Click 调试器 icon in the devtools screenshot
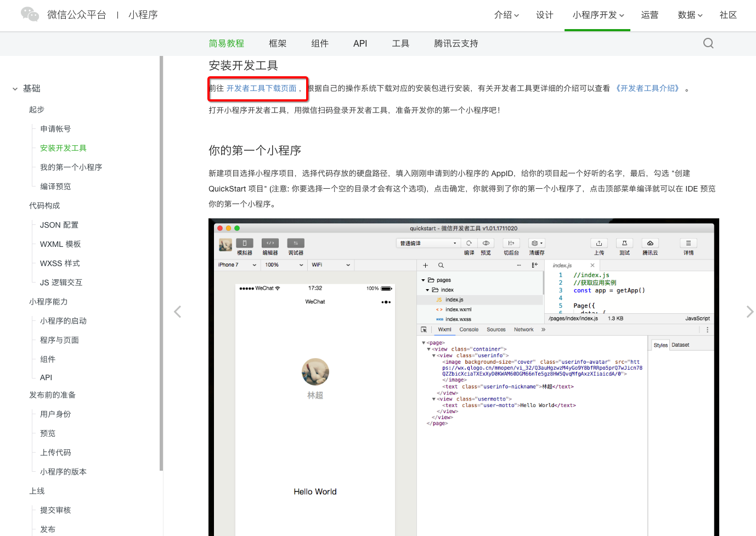Viewport: 756px width, 536px height. coord(296,243)
